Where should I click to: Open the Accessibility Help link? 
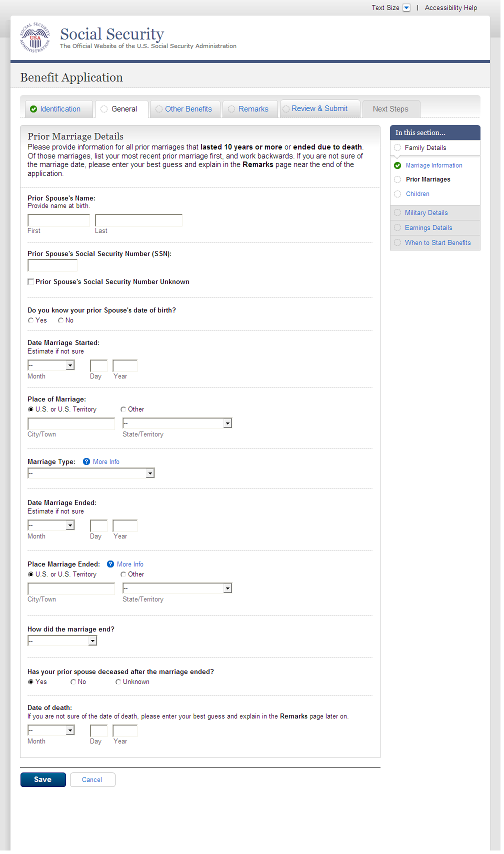[x=450, y=7]
